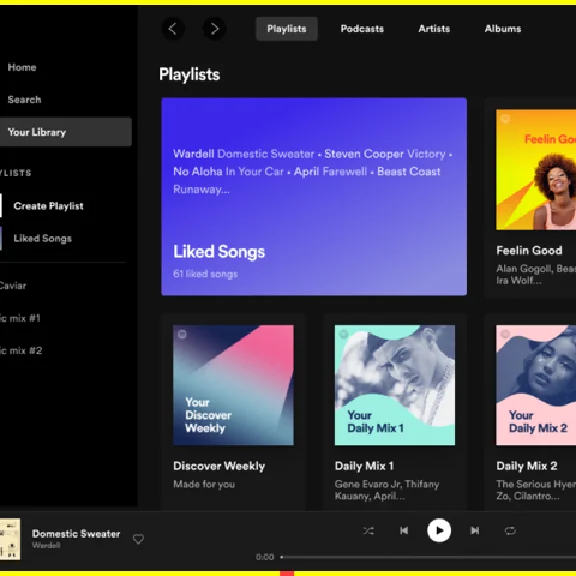The image size is (576, 576).
Task: Click Create Playlist in the sidebar
Action: pyautogui.click(x=48, y=206)
